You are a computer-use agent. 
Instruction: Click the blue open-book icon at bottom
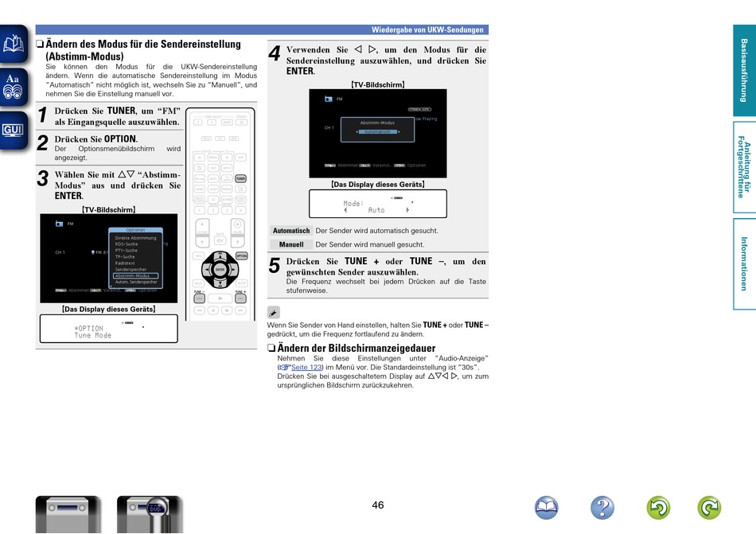tap(546, 508)
